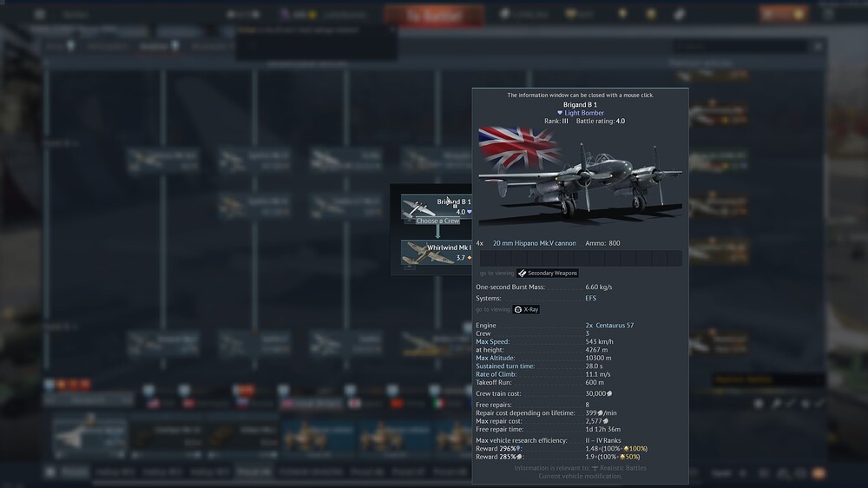Click the '399 /min' repair cost value
Viewport: 868px width, 488px height.
click(602, 413)
